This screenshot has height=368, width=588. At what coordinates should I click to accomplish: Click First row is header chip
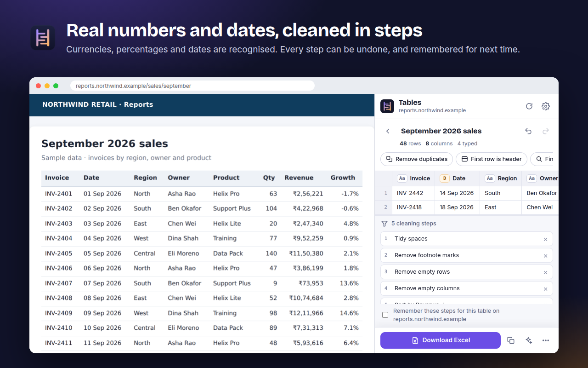[x=492, y=159]
